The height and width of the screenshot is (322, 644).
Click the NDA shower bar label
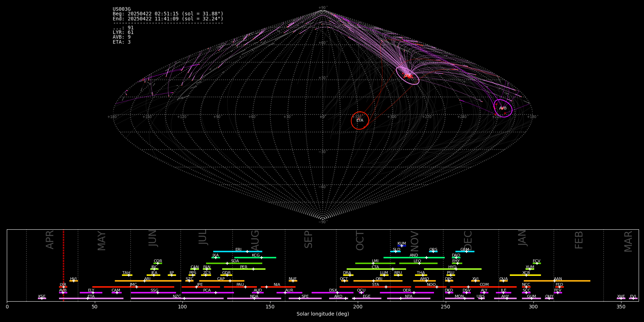pos(254,297)
